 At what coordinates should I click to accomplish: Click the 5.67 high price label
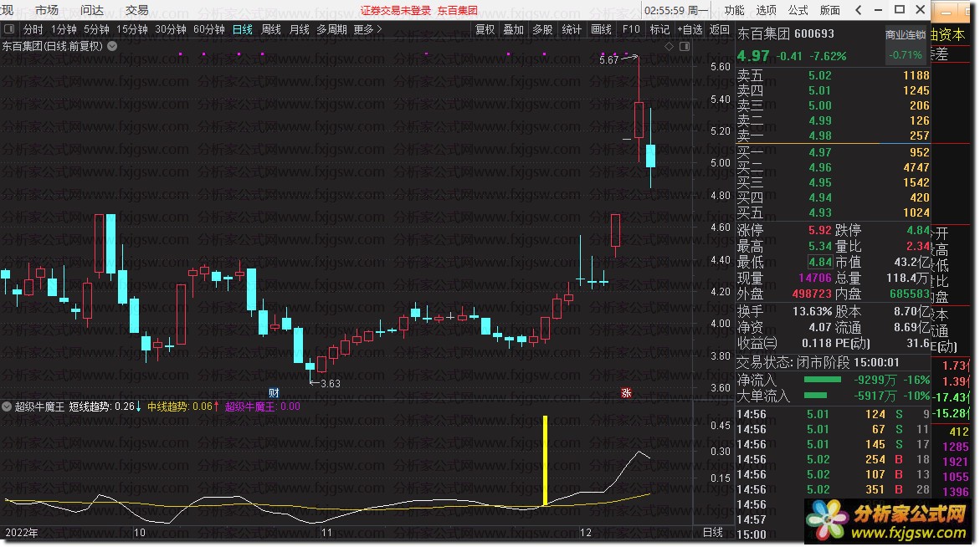pyautogui.click(x=608, y=60)
